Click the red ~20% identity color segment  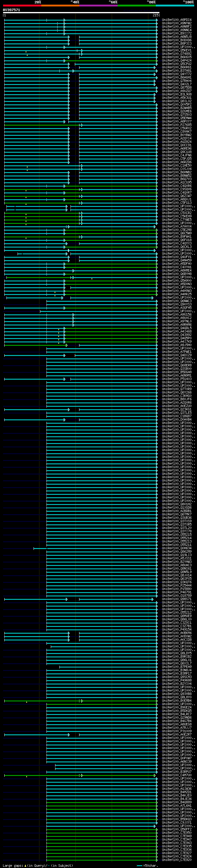22,6
